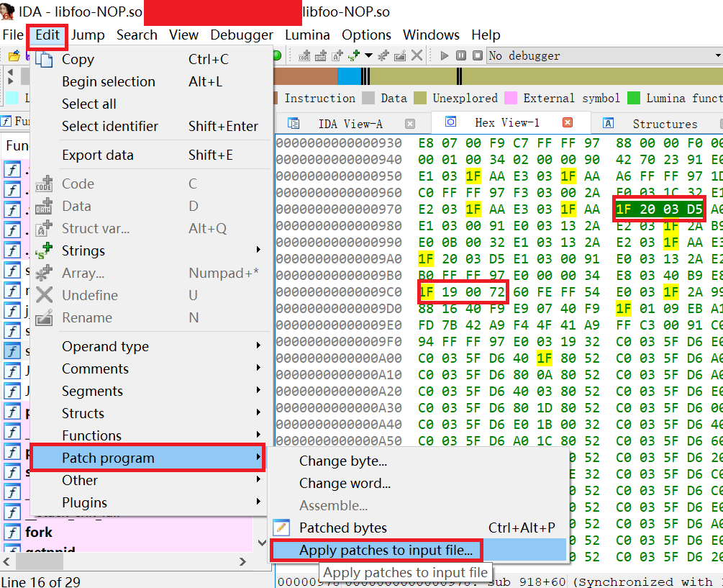Click the Open file folder icon

coord(14,56)
